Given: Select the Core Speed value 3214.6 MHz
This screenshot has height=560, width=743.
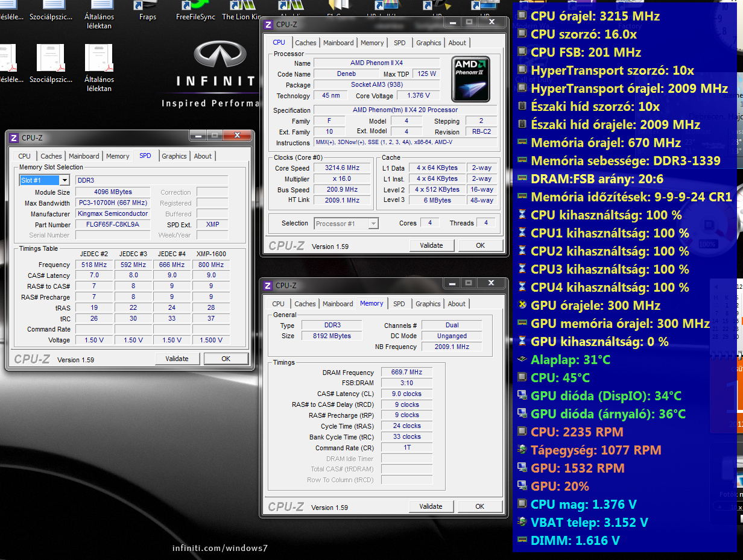Looking at the screenshot, I should point(343,168).
